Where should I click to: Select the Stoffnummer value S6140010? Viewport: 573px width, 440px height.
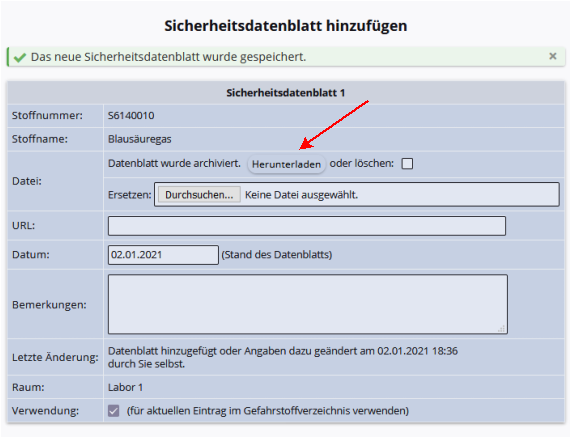(x=131, y=116)
